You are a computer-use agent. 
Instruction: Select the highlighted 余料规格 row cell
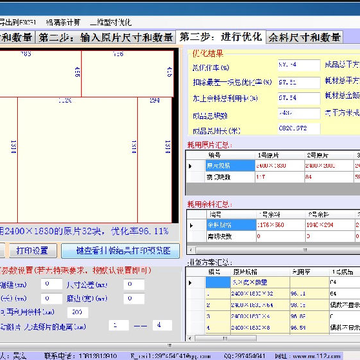pyautogui.click(x=231, y=225)
